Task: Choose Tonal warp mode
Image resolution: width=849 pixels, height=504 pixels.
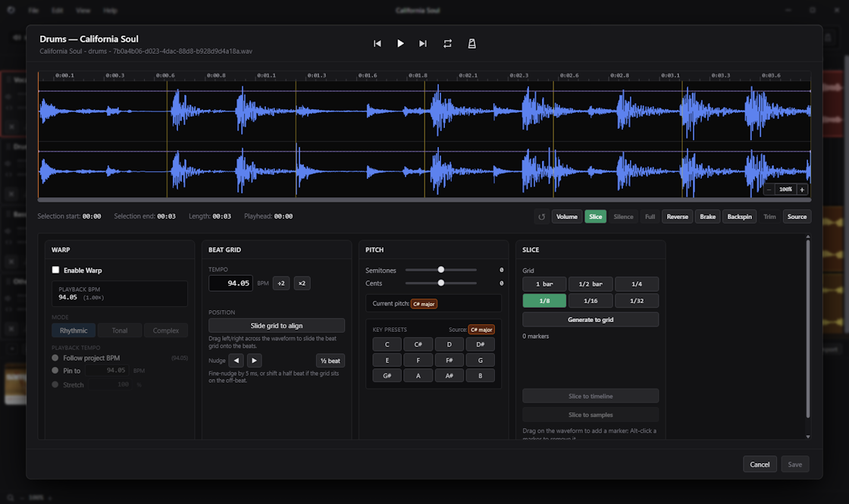Action: [x=120, y=330]
